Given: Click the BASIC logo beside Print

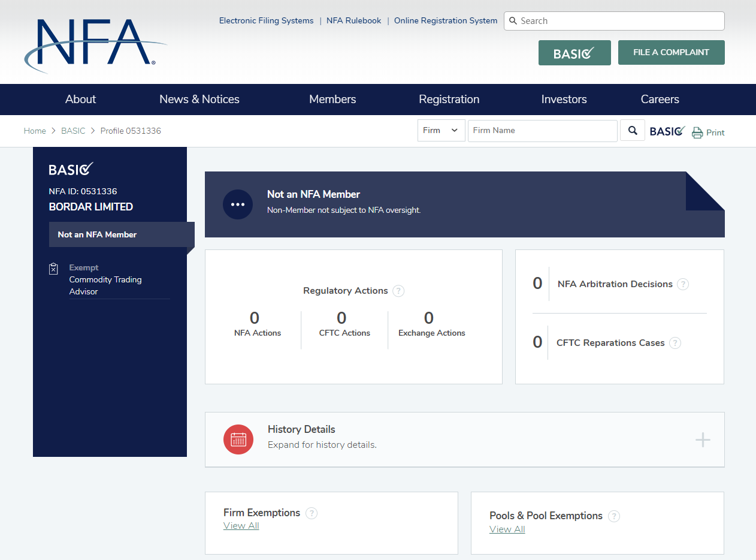Looking at the screenshot, I should tap(667, 131).
